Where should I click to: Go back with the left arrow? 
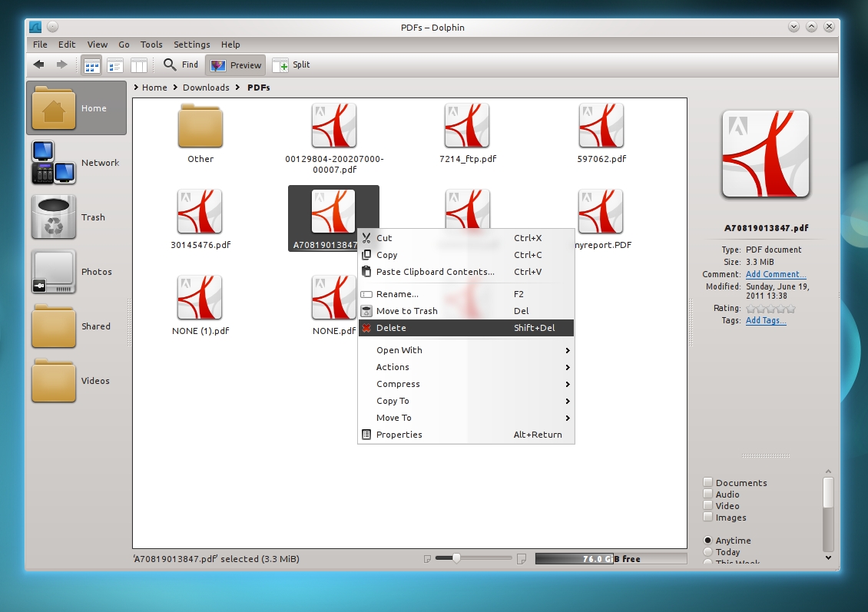(38, 65)
